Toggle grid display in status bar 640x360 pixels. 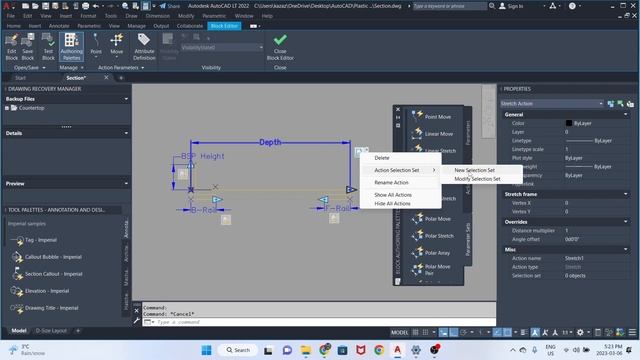point(415,332)
